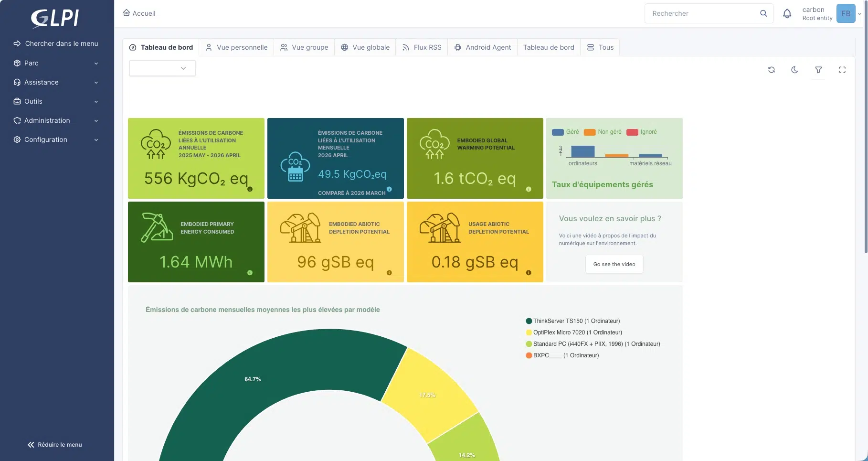Click Parc cube icon in sidebar
Viewport: 868px width, 461px height.
pos(17,63)
